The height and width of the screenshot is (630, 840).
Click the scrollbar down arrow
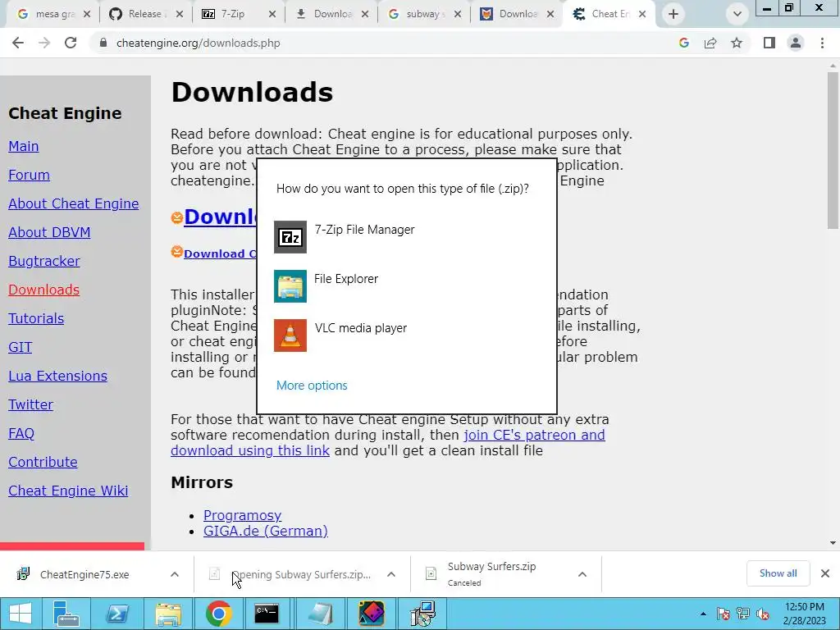click(833, 543)
